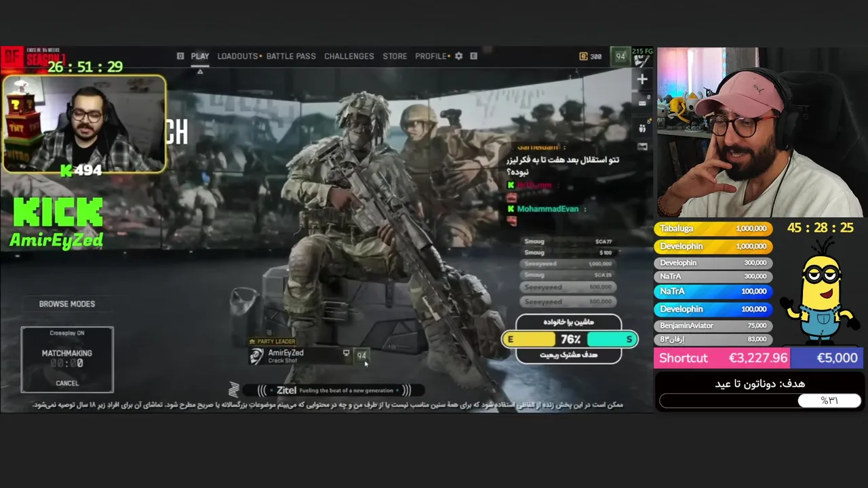The image size is (868, 488).
Task: Open the friends squad icon in sidebar
Action: pyautogui.click(x=642, y=127)
